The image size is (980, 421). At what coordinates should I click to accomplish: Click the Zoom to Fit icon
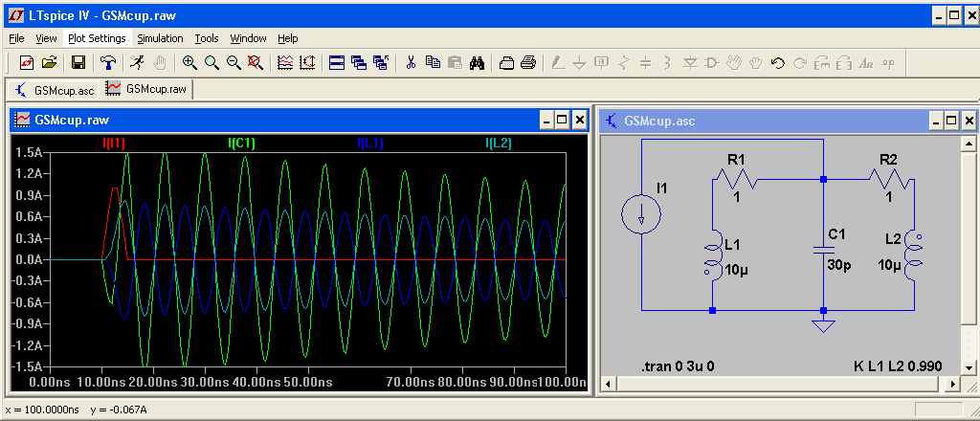point(256,63)
